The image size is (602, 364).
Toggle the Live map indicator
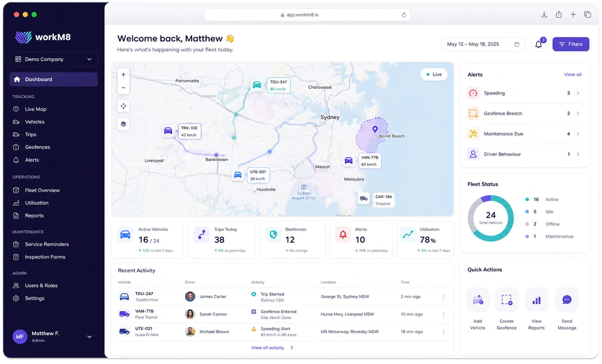point(434,74)
